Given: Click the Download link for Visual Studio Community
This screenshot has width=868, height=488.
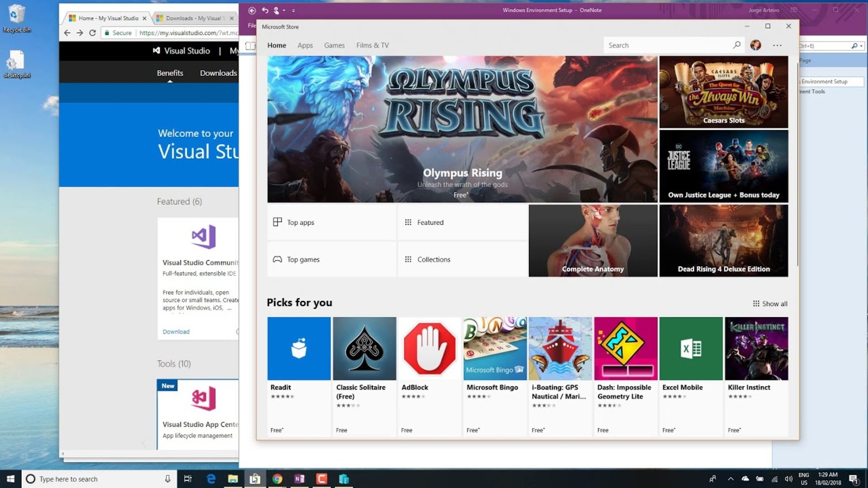Looking at the screenshot, I should tap(176, 331).
